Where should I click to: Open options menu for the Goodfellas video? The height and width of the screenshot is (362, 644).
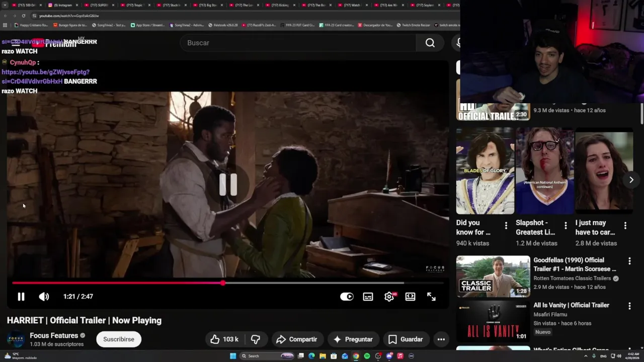pos(629,261)
